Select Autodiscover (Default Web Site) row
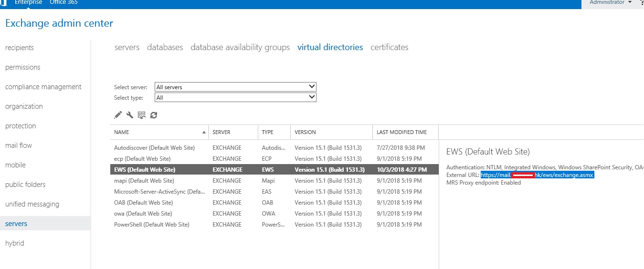 pyautogui.click(x=274, y=148)
